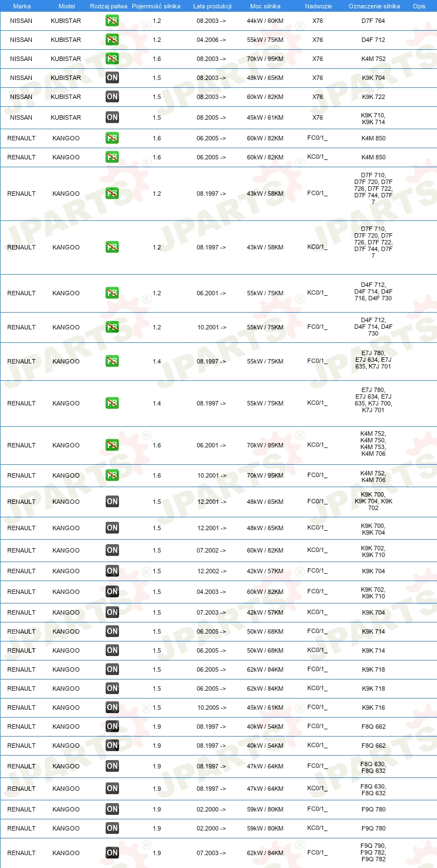The height and width of the screenshot is (868, 437).
Task: Select the 1.9 capacity in the F9Q 790 row
Action: click(157, 853)
